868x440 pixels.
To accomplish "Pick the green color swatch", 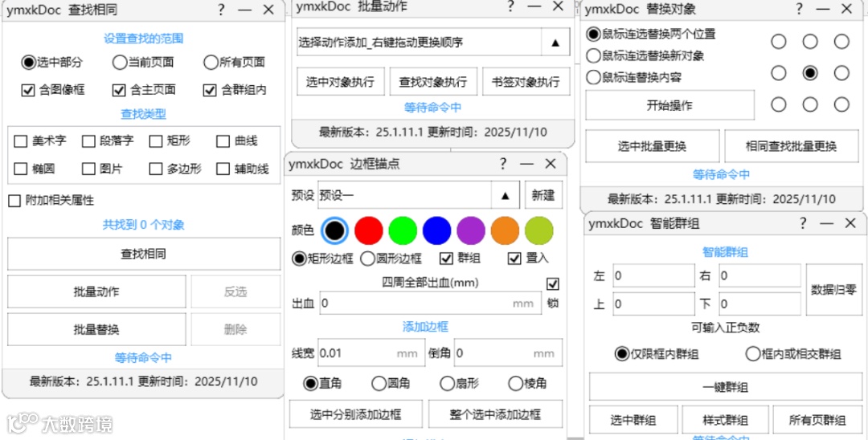I will click(x=403, y=230).
